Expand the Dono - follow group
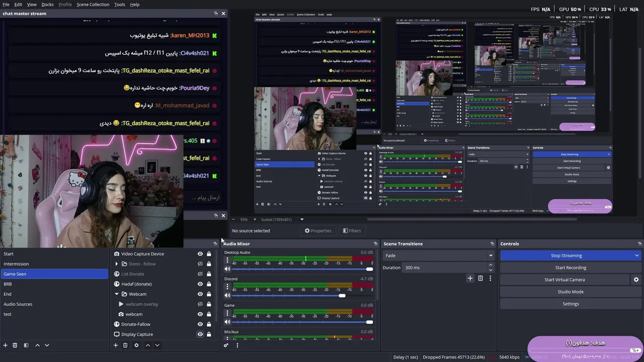 click(x=117, y=264)
